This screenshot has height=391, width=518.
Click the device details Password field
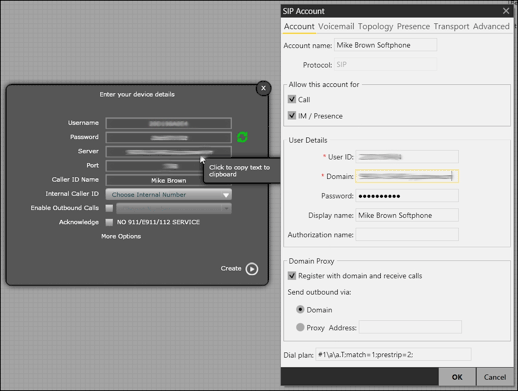pyautogui.click(x=169, y=137)
